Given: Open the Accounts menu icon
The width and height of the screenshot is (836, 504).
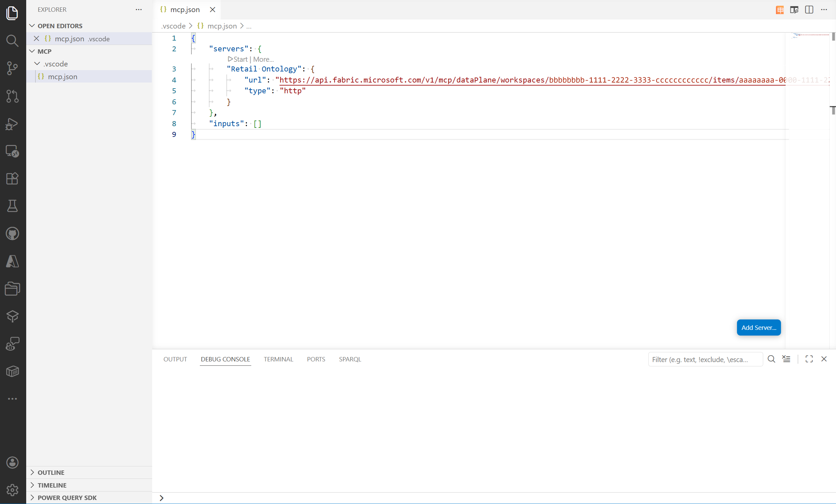Looking at the screenshot, I should click(x=12, y=462).
